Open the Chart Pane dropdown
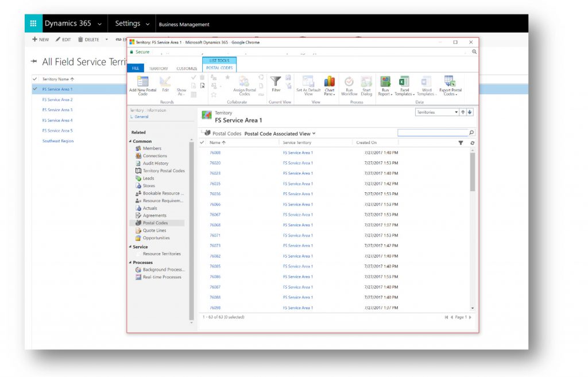 coord(329,86)
